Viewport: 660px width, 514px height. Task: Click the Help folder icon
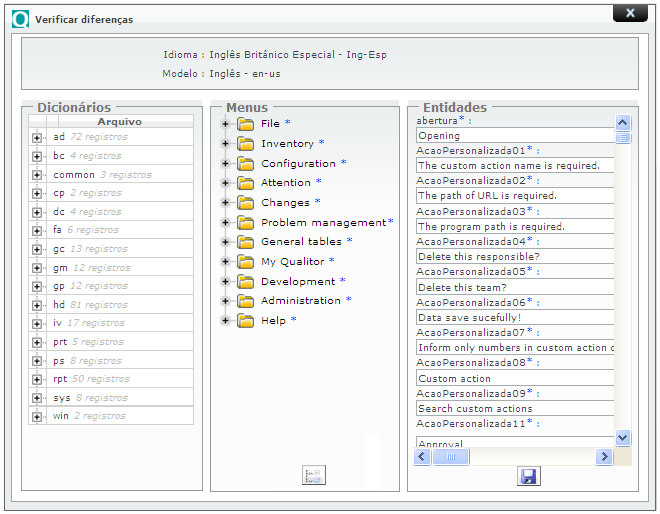pos(246,321)
